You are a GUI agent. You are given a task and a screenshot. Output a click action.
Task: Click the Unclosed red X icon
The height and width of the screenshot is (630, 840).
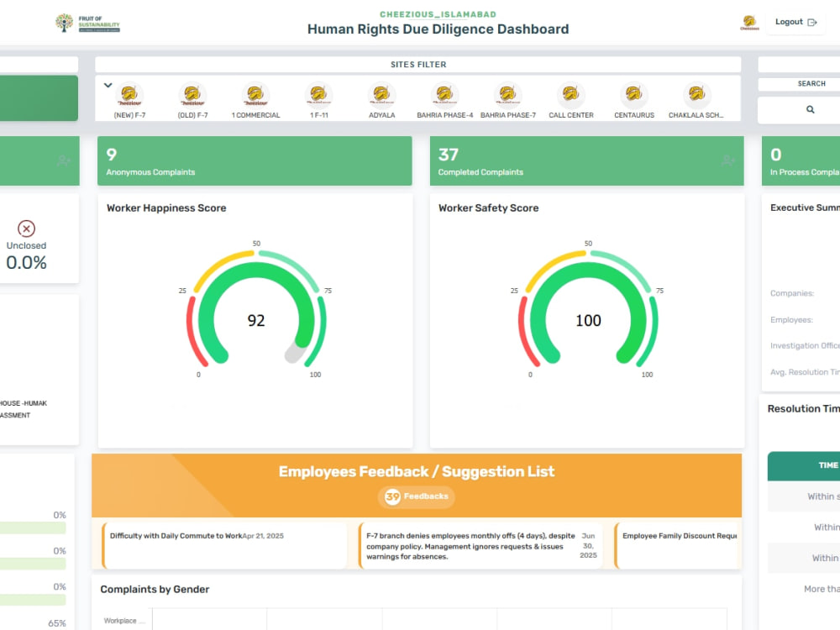(26, 228)
